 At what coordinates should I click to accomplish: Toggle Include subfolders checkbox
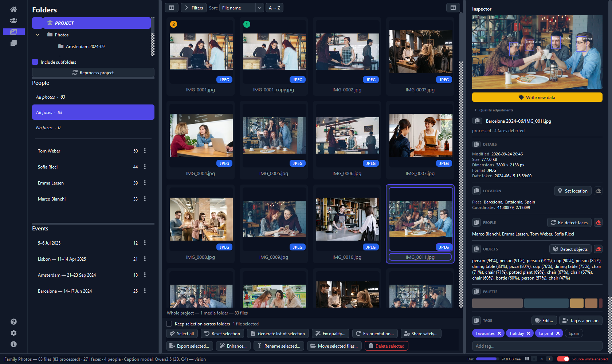tap(35, 62)
